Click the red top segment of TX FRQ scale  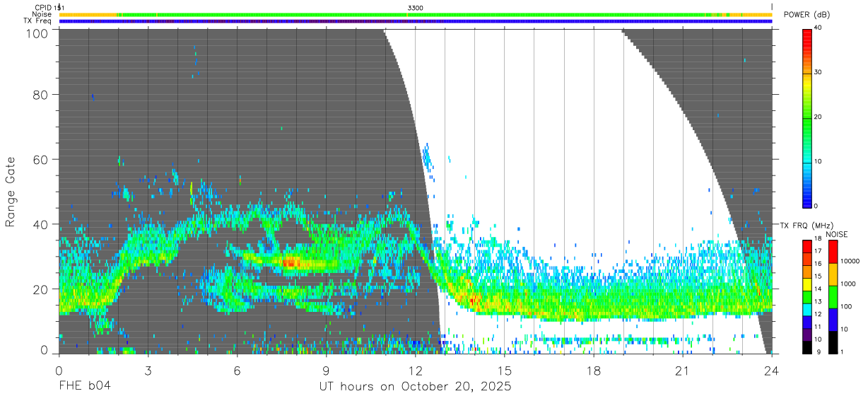tap(807, 245)
